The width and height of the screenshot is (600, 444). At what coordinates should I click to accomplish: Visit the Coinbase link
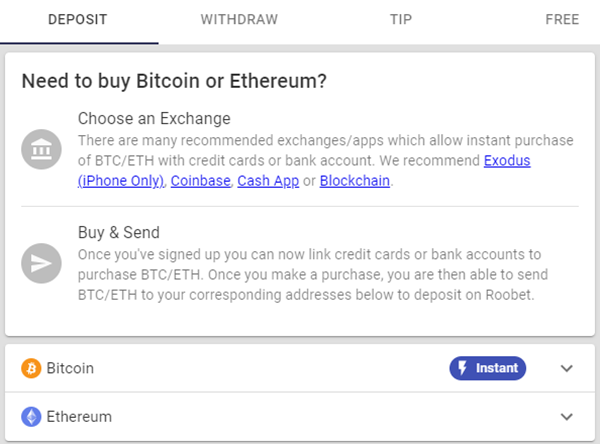201,181
